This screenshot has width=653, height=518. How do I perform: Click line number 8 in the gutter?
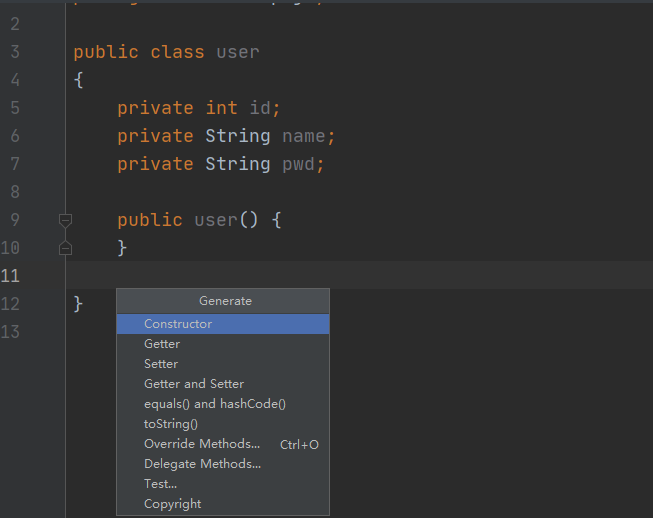click(x=15, y=192)
